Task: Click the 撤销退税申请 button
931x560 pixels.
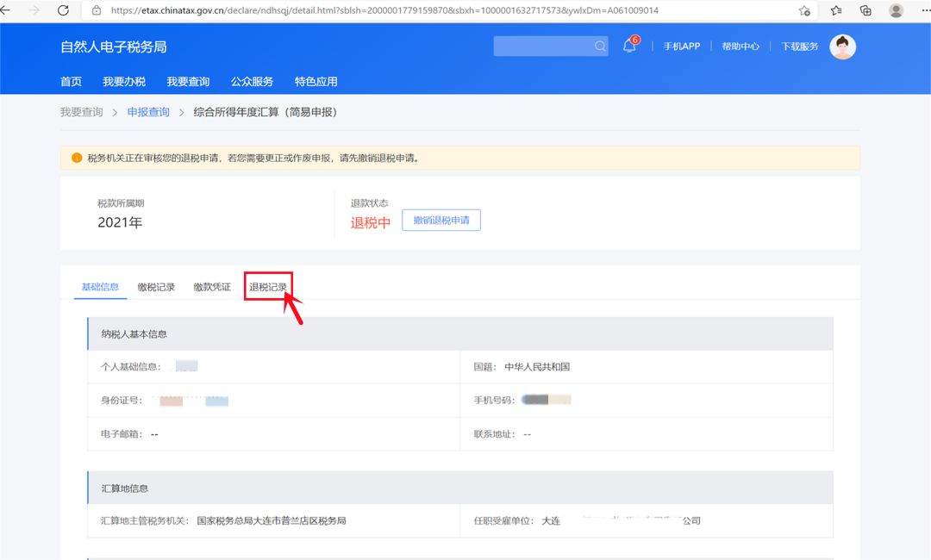Action: pos(441,220)
